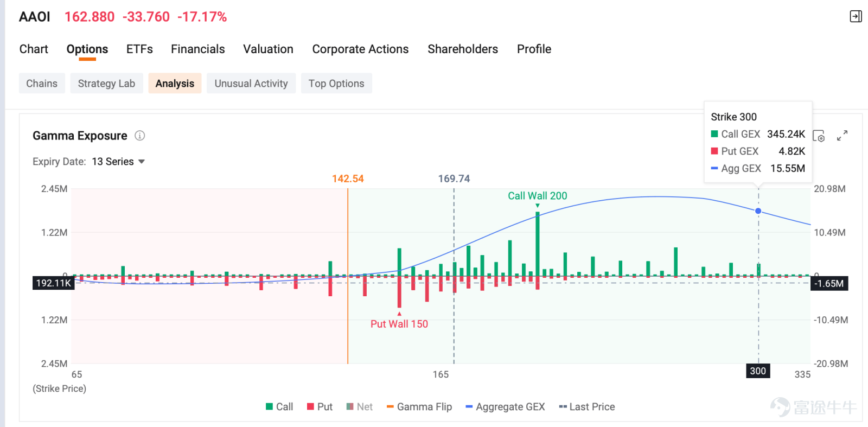Click the Put Wall 150 label

pyautogui.click(x=399, y=324)
